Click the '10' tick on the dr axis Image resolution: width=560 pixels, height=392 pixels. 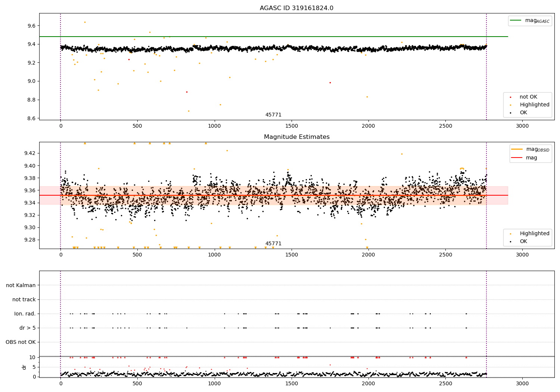(x=32, y=357)
